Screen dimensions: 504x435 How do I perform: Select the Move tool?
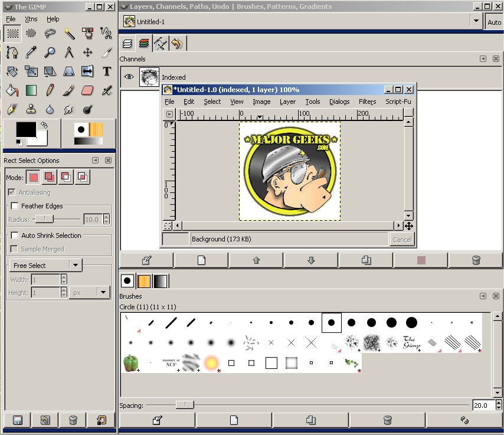pyautogui.click(x=87, y=52)
